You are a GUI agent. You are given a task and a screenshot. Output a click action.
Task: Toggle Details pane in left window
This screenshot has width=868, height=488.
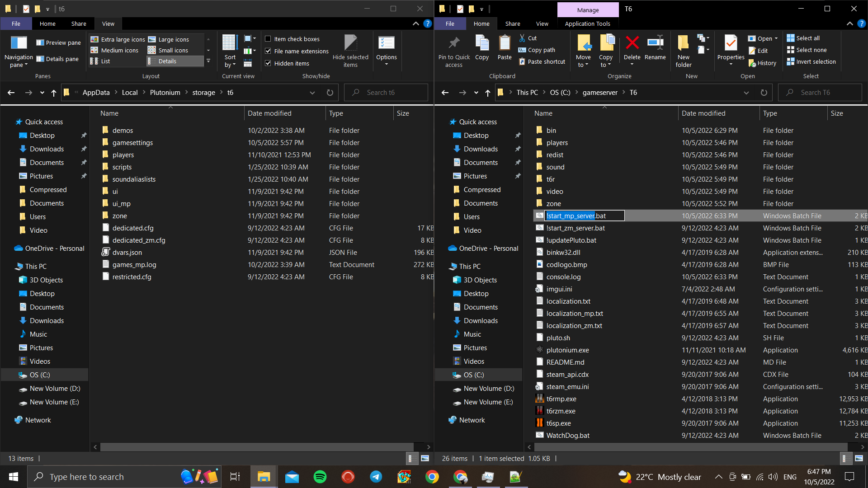click(x=57, y=59)
